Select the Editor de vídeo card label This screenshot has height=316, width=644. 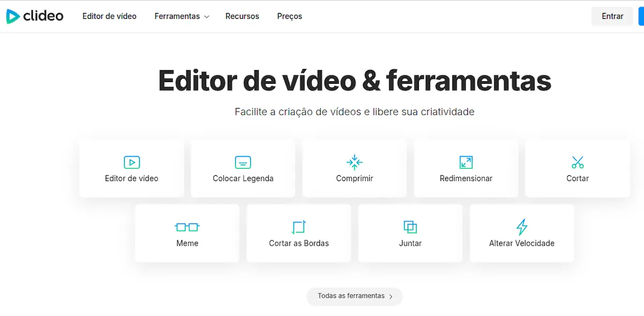click(131, 178)
